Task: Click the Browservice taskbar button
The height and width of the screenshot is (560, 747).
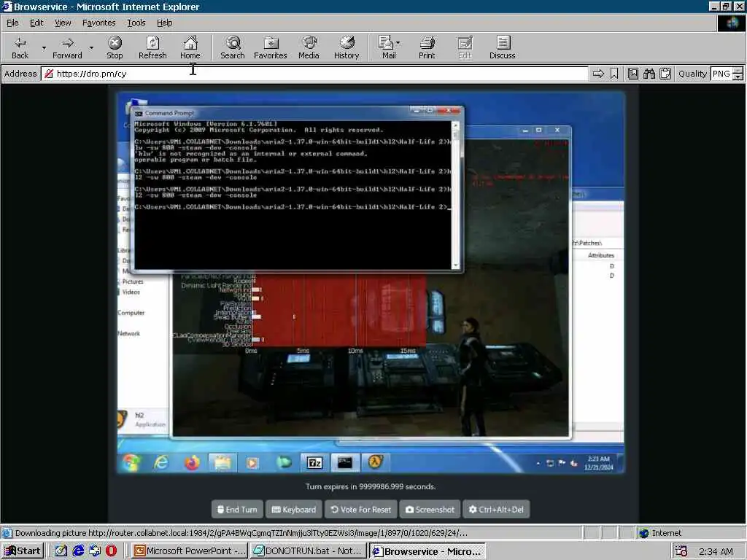Action: [x=427, y=551]
